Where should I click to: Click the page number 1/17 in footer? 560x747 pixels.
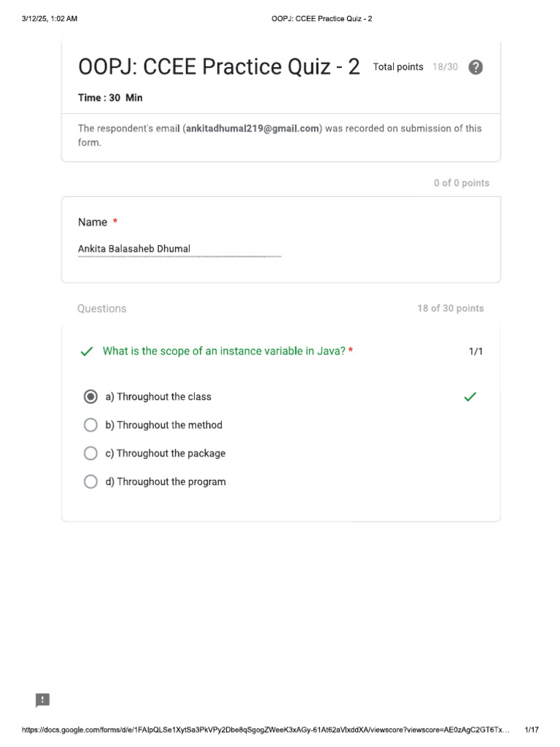point(532,729)
